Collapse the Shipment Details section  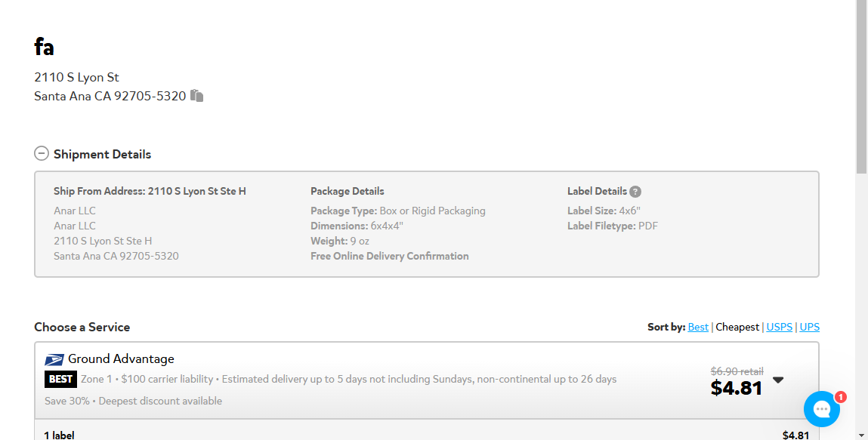[x=42, y=153]
